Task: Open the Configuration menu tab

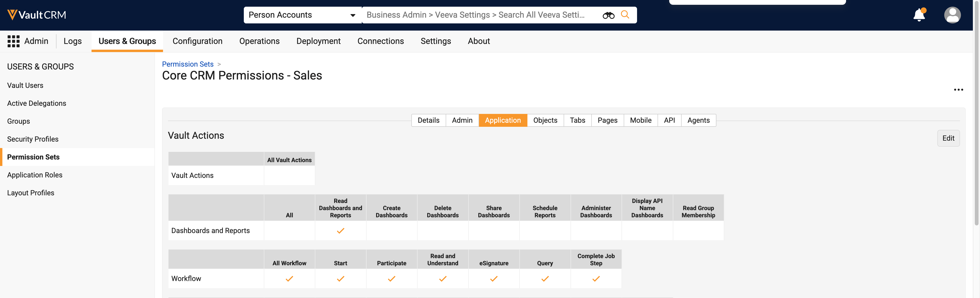Action: pos(197,41)
